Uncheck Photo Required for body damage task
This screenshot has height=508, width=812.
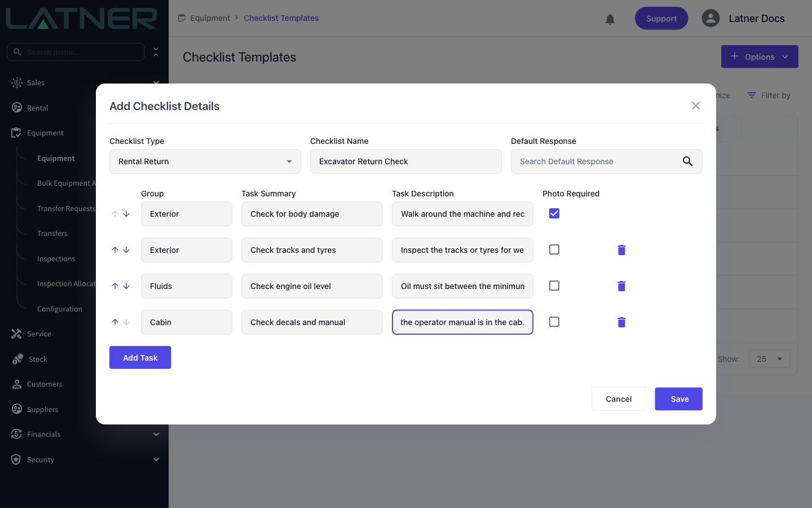pyautogui.click(x=554, y=213)
